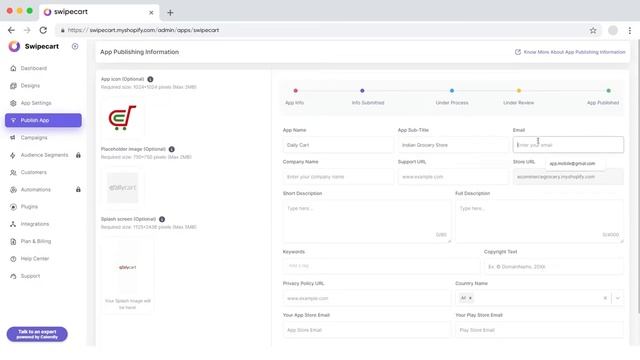
Task: Open the Customers page
Action: point(33,172)
